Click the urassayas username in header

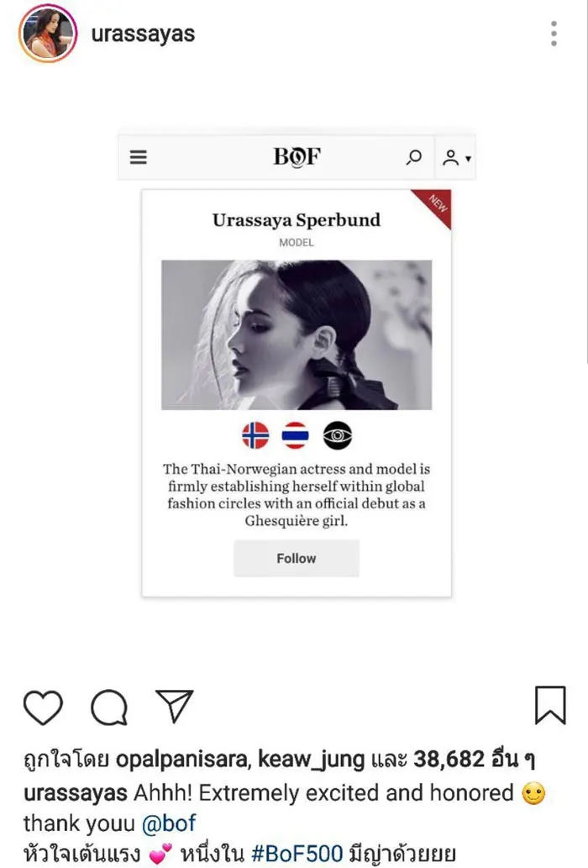[x=143, y=34]
